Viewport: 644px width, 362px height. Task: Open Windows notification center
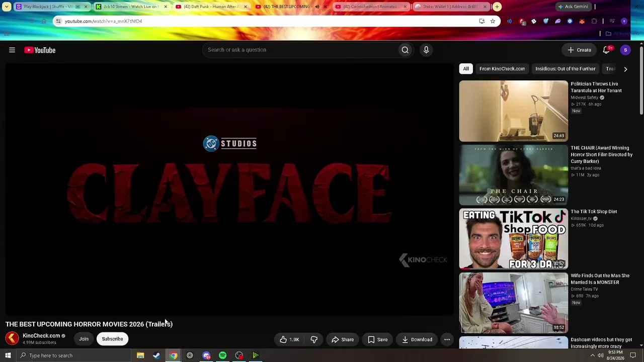(633, 355)
